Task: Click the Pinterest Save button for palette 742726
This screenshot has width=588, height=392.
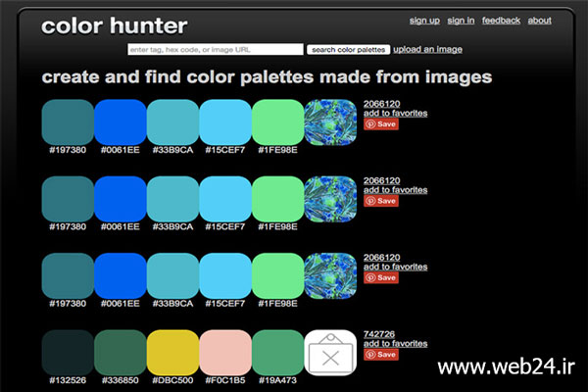Action: pos(380,355)
